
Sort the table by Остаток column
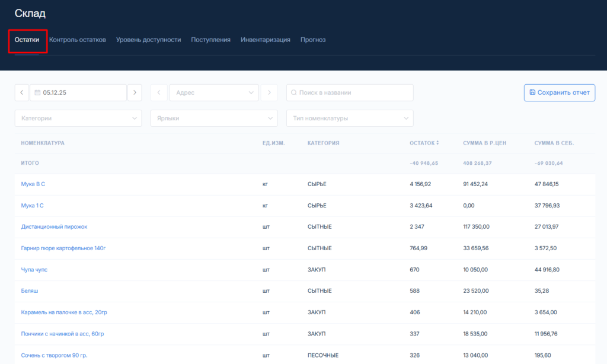424,143
